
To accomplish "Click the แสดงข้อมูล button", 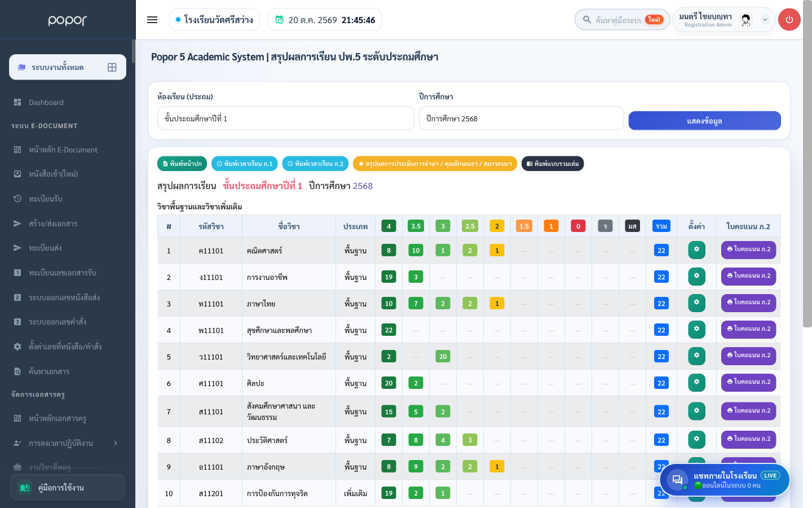I will tap(705, 121).
